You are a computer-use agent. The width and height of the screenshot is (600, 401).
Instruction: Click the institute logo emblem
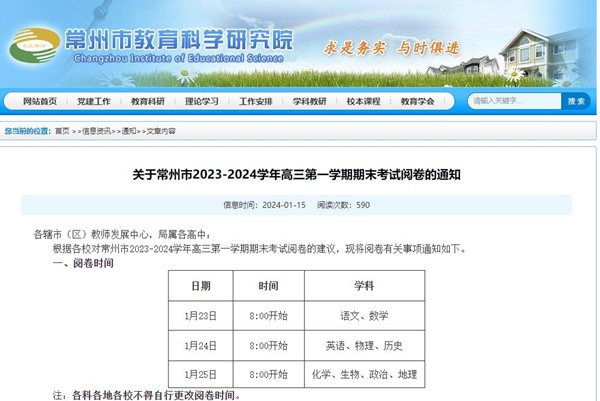(x=35, y=46)
